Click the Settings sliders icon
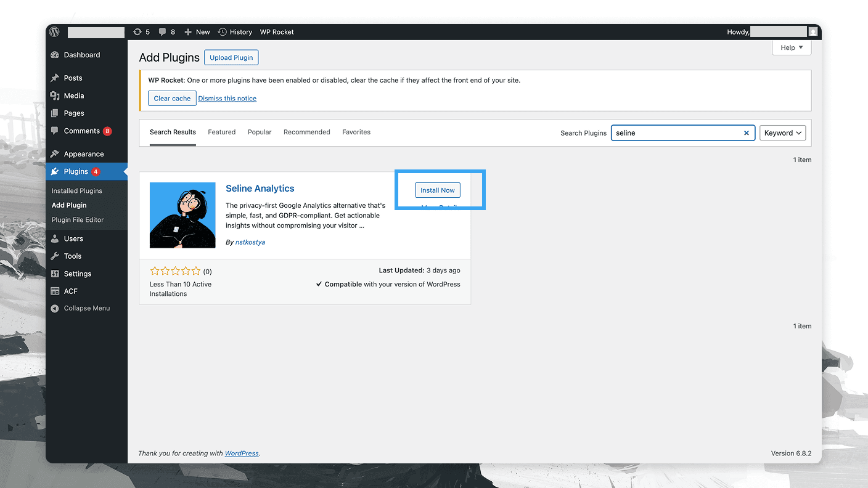This screenshot has width=868, height=488. point(55,274)
